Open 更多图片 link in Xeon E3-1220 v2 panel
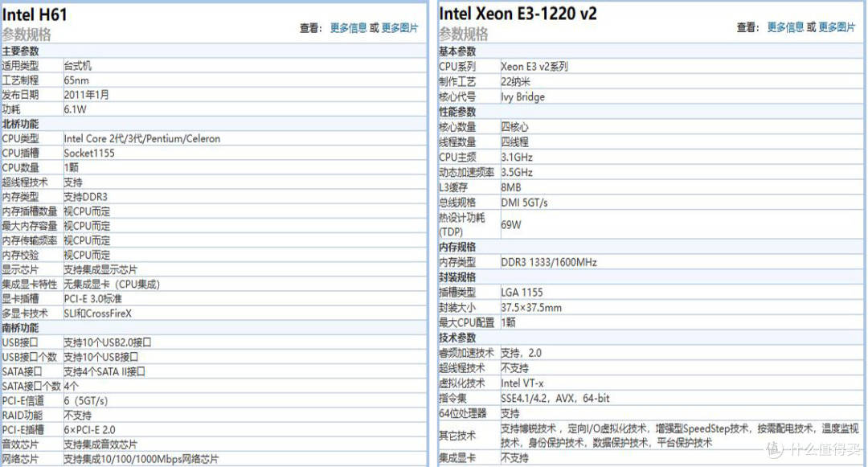This screenshot has height=467, width=868. coord(837,27)
